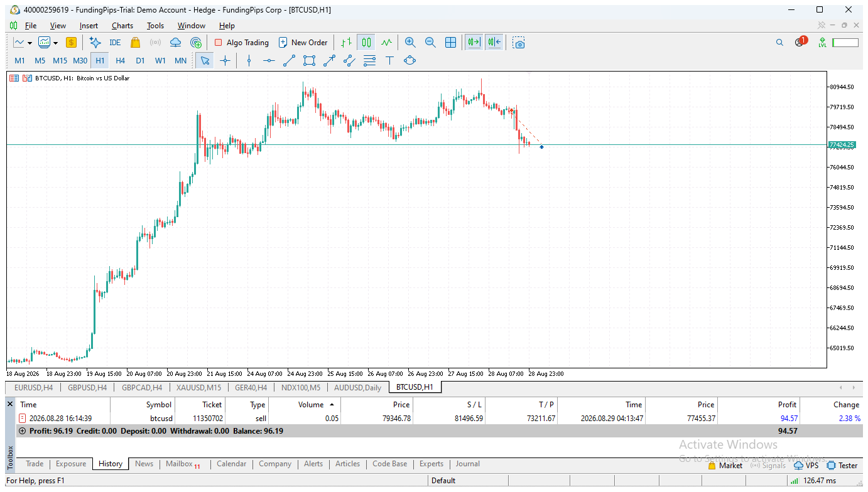Image resolution: width=868 pixels, height=492 pixels.
Task: Open Market link in toolbox footer
Action: tap(725, 466)
